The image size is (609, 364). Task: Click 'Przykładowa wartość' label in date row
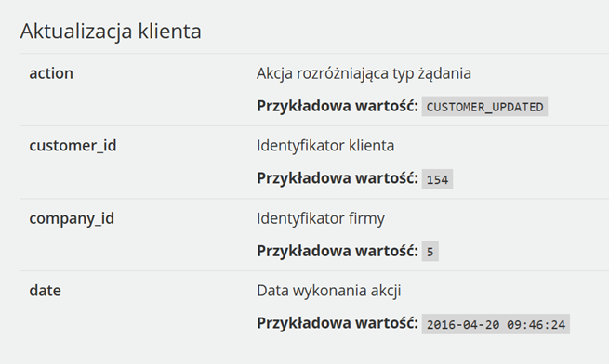338,323
